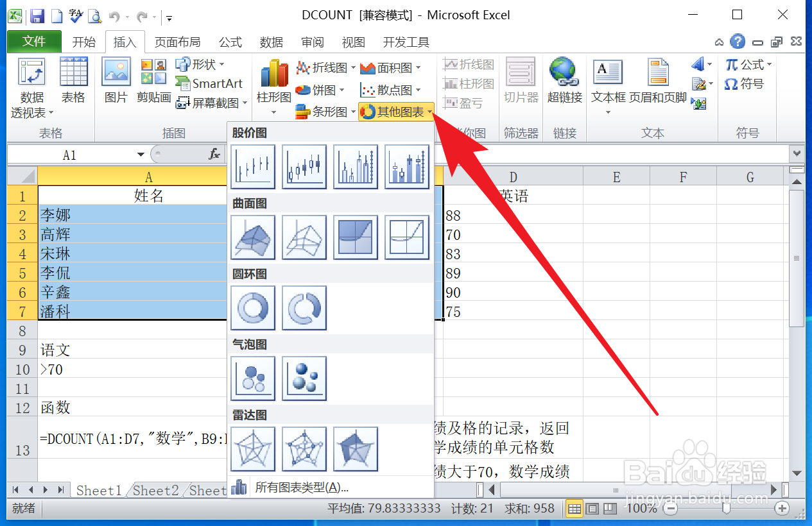Screen dimensions: 812x526
Task: Switch to Page Layout view in status bar
Action: pos(592,509)
